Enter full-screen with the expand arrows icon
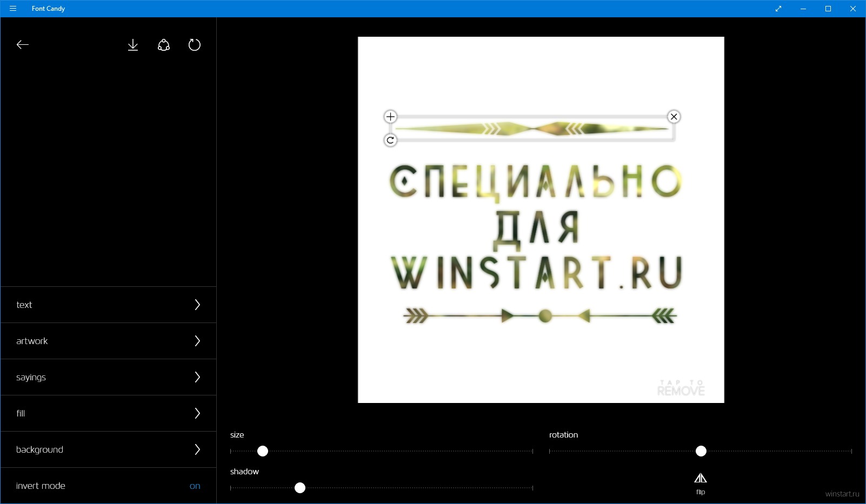Screen dimensions: 866x504 (x=778, y=9)
